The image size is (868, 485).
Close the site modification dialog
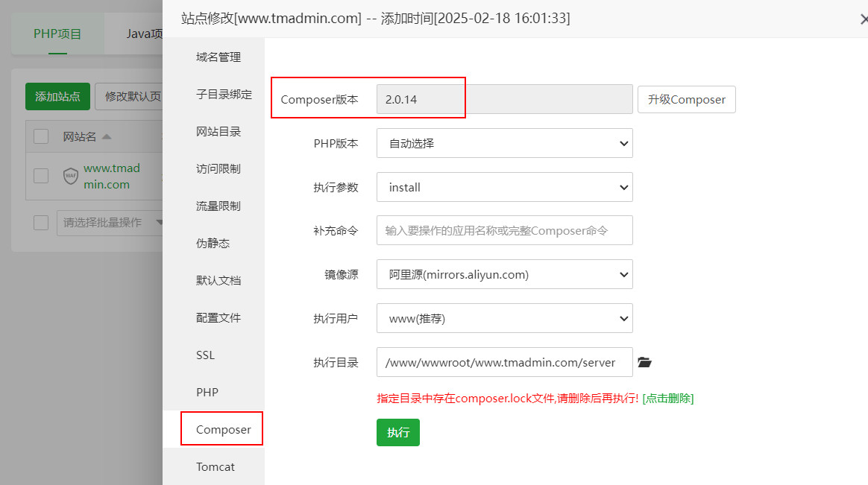(863, 19)
